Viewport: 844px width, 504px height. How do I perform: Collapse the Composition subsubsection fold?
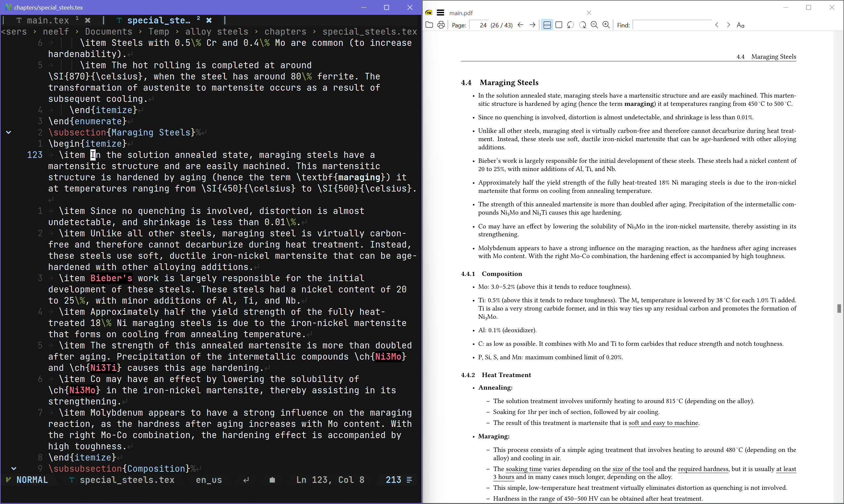coord(14,469)
